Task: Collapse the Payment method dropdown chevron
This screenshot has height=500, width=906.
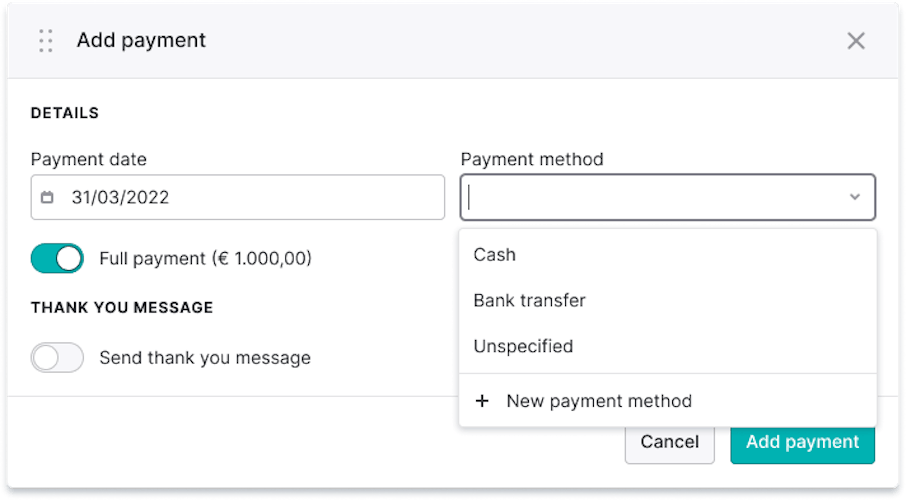Action: 855,198
